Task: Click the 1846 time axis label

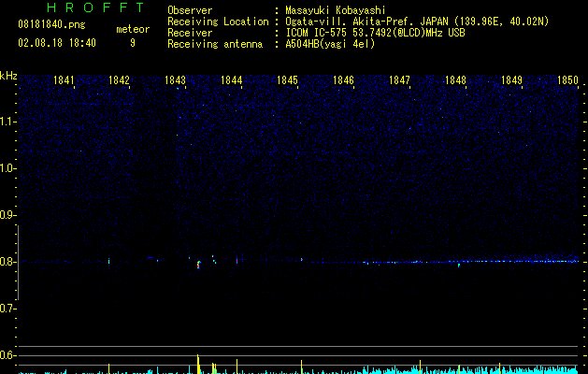Action: point(343,80)
